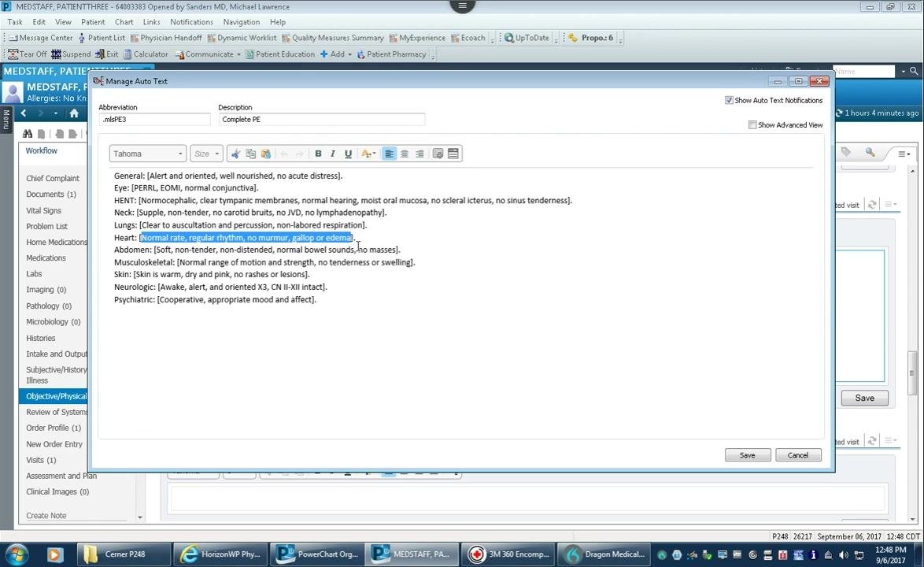Expand the Add dropdown arrow
The width and height of the screenshot is (924, 567).
tap(349, 54)
